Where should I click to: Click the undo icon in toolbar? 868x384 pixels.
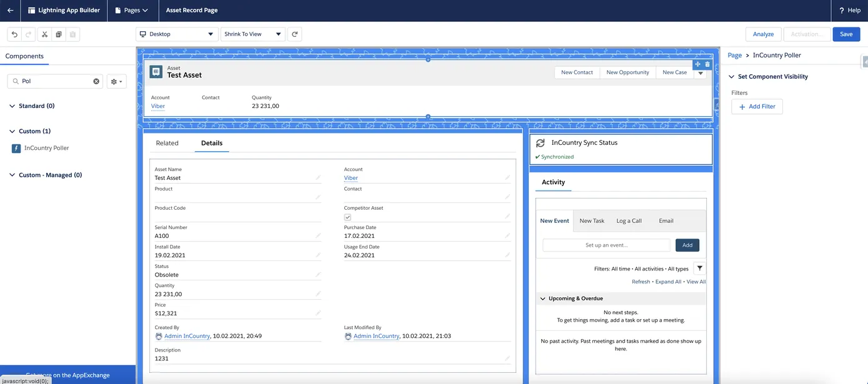tap(15, 34)
